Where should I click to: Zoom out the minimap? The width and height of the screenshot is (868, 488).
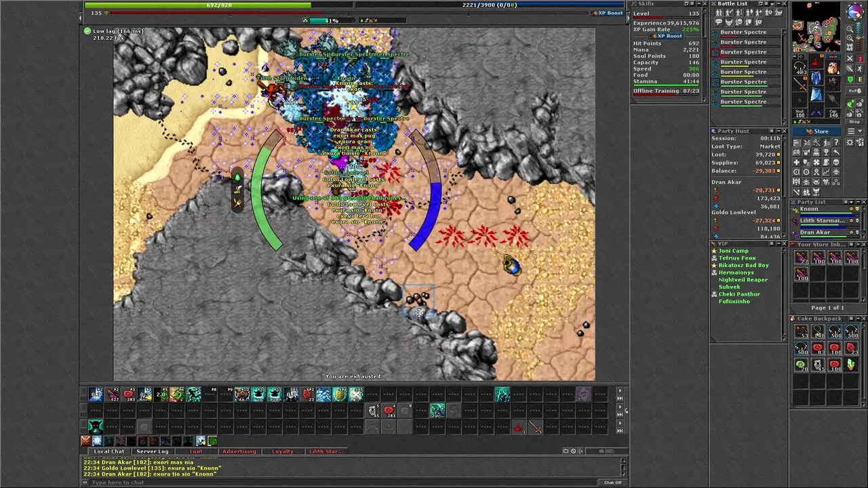(850, 28)
